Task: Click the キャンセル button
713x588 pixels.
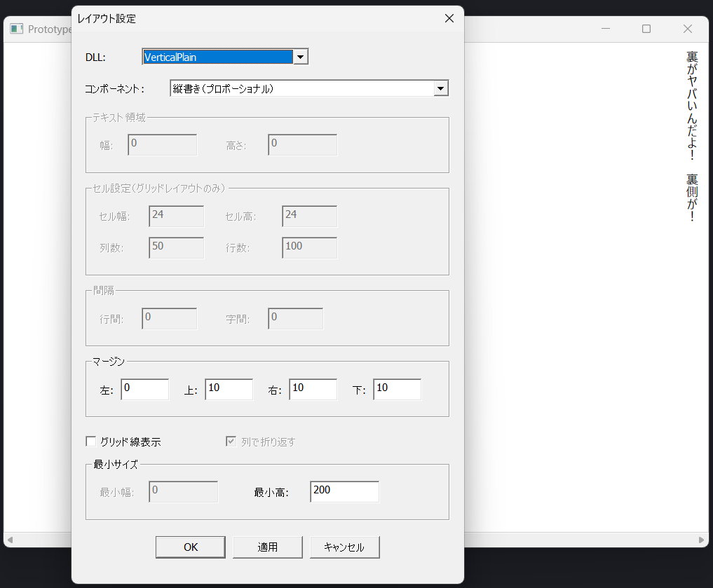Action: coord(344,547)
